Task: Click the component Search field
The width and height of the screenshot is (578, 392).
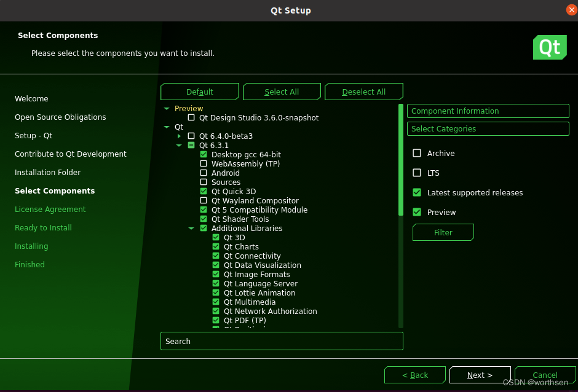Action: (282, 341)
